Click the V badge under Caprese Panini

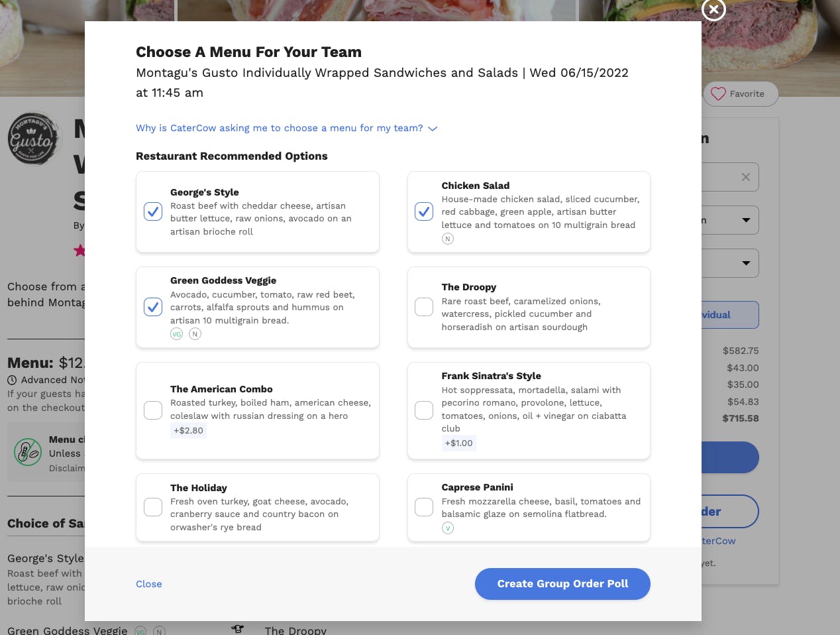coord(448,528)
